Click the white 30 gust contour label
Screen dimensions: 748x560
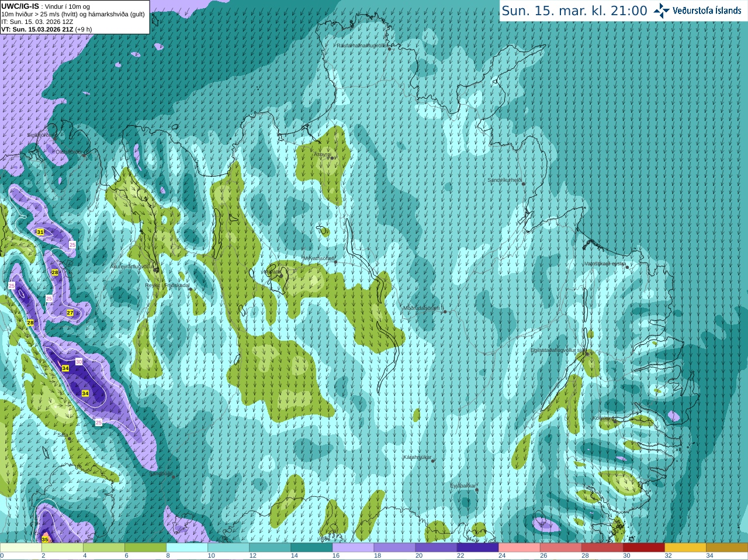[x=79, y=362]
